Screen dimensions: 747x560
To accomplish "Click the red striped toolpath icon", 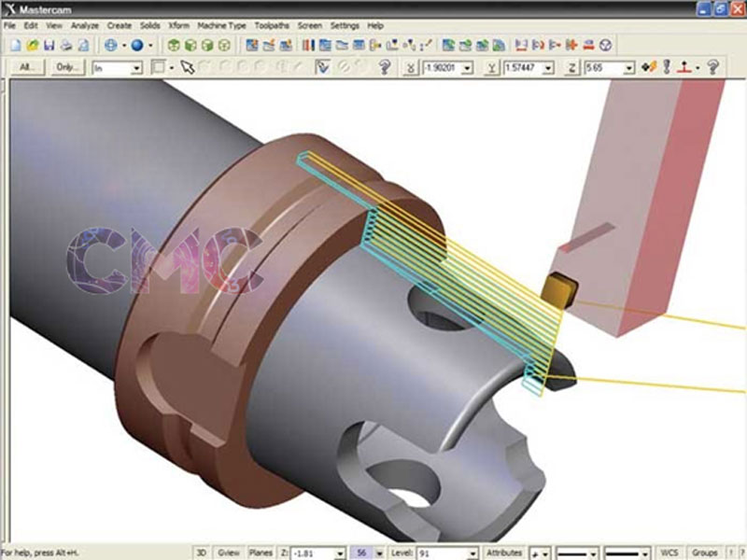I will 308,45.
